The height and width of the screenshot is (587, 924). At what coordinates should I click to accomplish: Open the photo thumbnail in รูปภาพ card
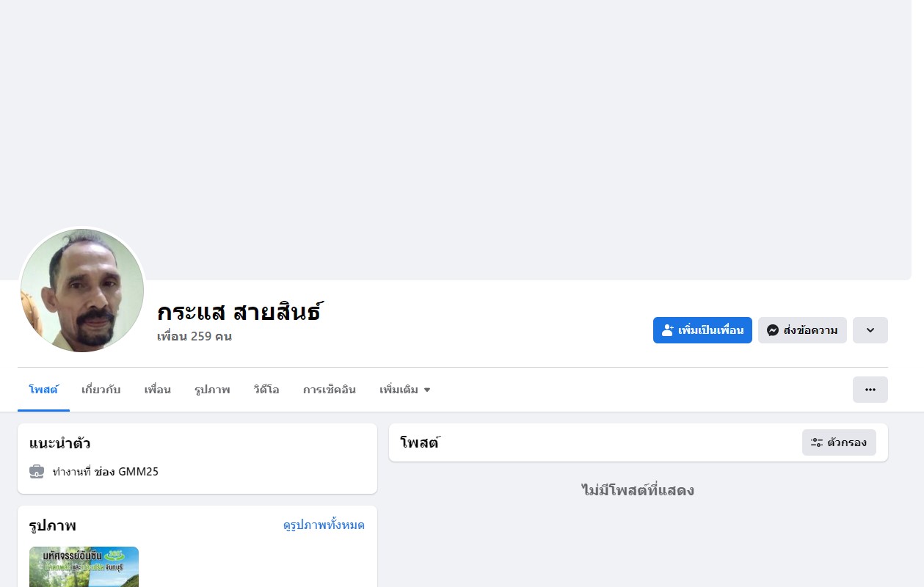[x=84, y=566]
